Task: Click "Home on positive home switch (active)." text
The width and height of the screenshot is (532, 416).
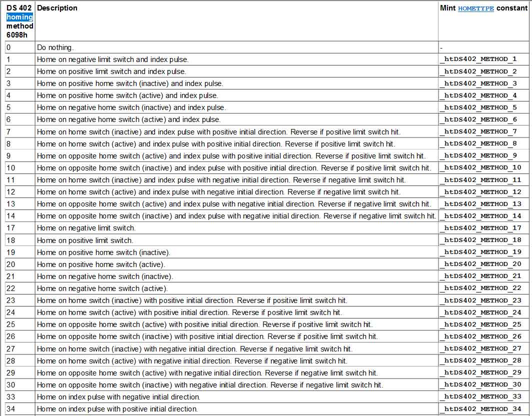Action: point(100,264)
